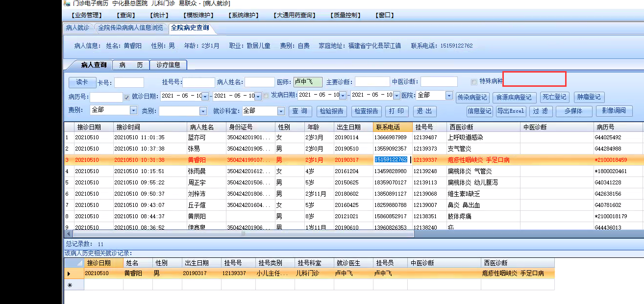Click the current-row arrow in the history grid

[x=69, y=274]
